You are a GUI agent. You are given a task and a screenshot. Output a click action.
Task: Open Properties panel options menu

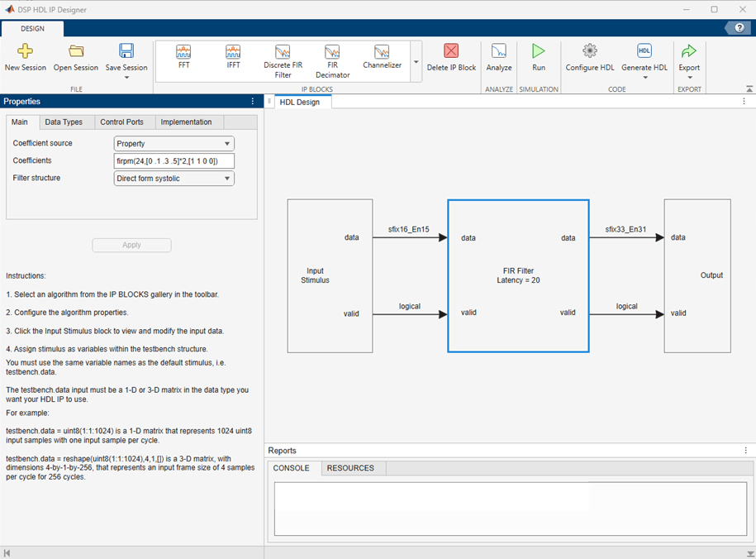[253, 102]
